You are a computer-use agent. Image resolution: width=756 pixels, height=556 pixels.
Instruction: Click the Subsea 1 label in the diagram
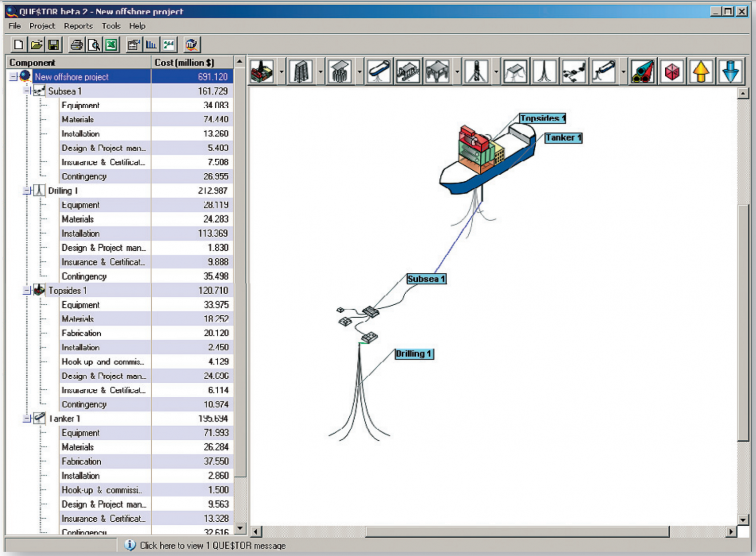pyautogui.click(x=426, y=279)
